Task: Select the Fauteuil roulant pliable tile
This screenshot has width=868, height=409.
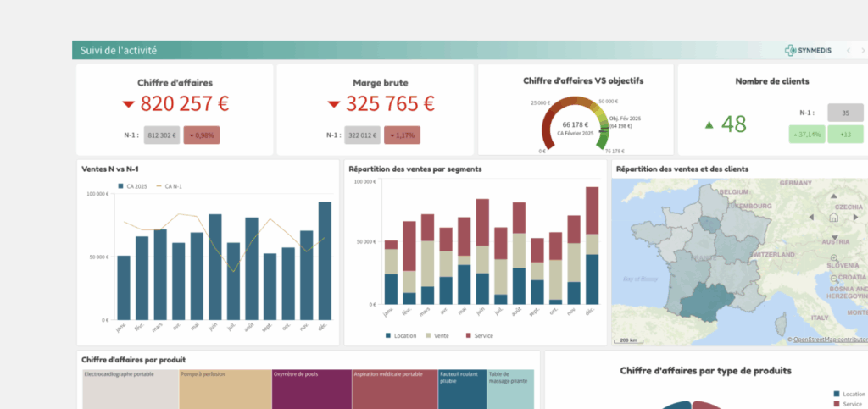Action: click(462, 390)
